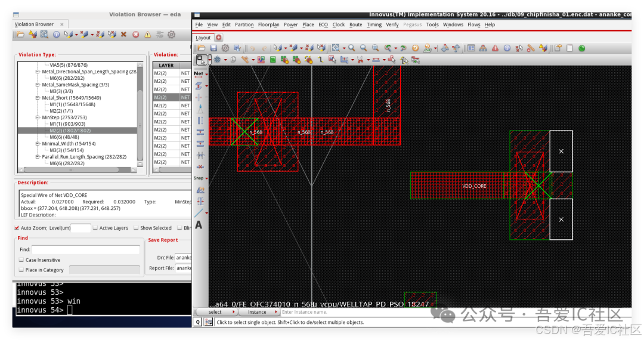
Task: Click into the Find text field
Action: pos(85,249)
